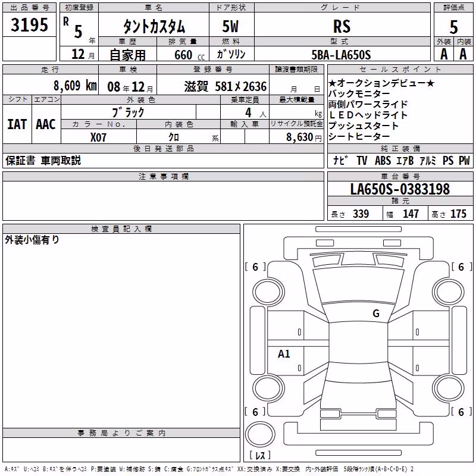Click the exterior color ブラック
The width and height of the screenshot is (476, 476).
tap(129, 112)
